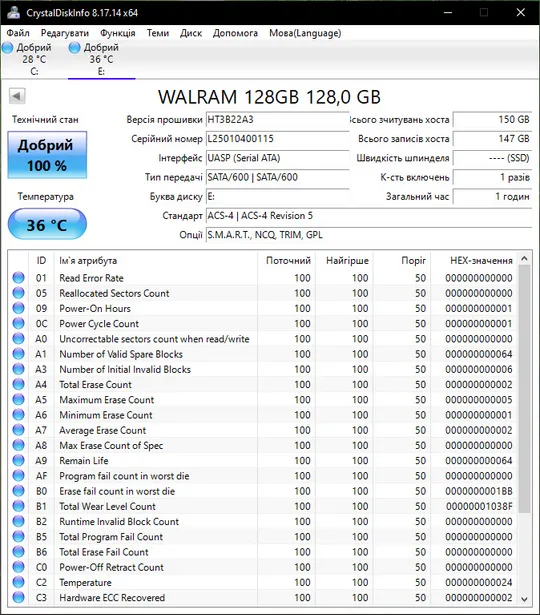Click the scroll down arrow of attribute list
The height and width of the screenshot is (615, 540).
pos(524,599)
